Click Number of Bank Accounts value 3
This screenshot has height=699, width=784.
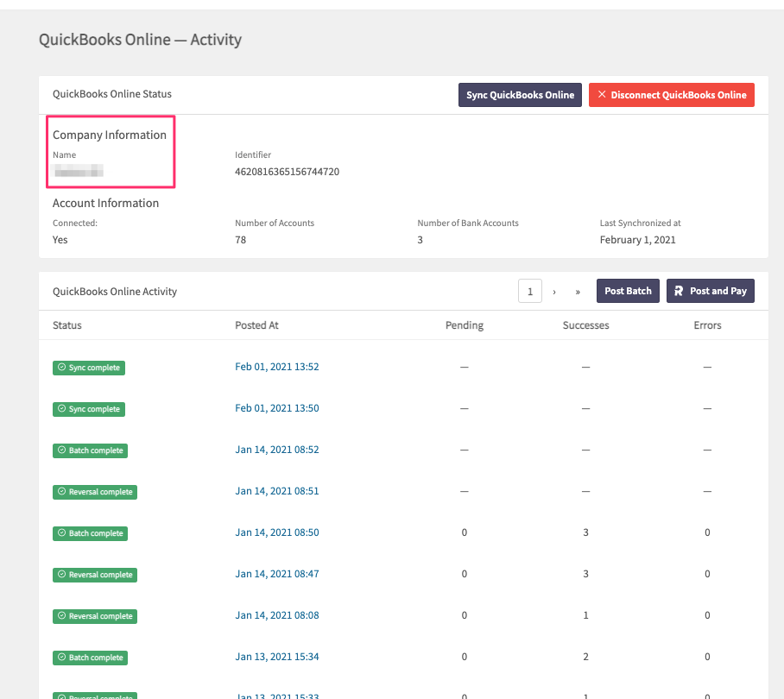tap(420, 240)
